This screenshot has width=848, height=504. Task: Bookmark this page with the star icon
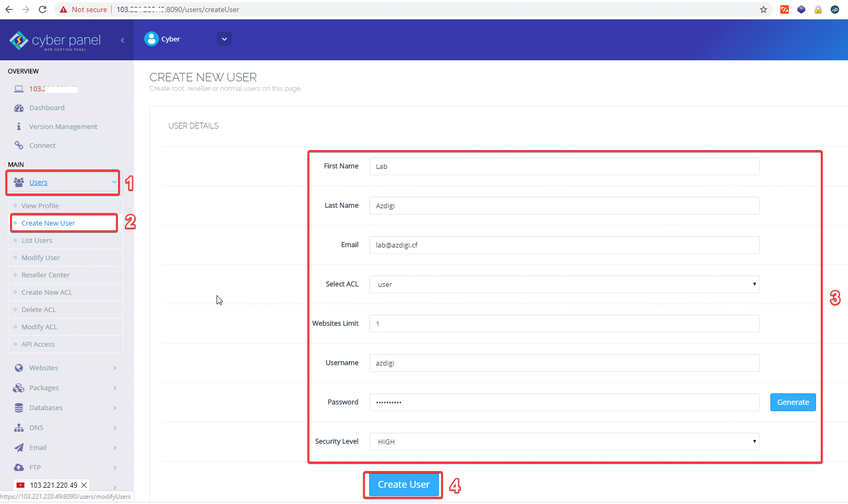pyautogui.click(x=763, y=9)
